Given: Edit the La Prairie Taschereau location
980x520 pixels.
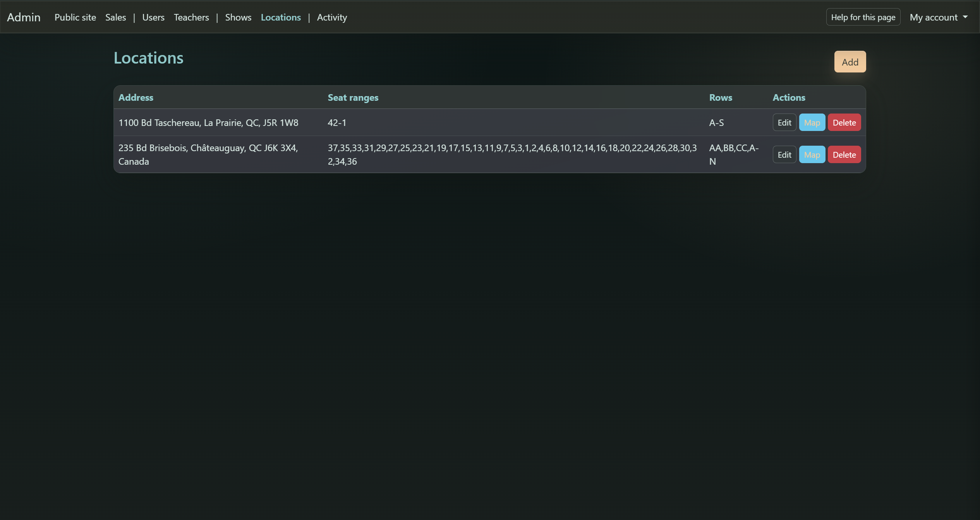Looking at the screenshot, I should (x=784, y=122).
